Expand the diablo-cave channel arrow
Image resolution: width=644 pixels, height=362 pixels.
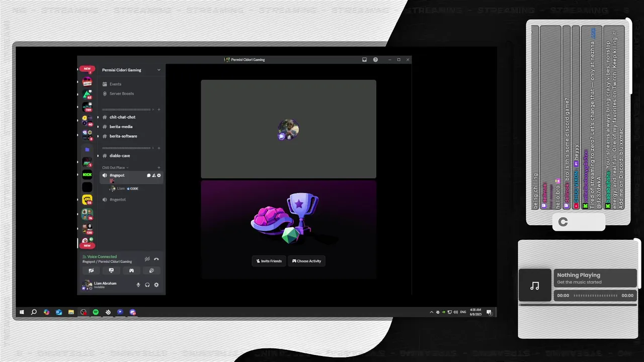[x=98, y=156]
